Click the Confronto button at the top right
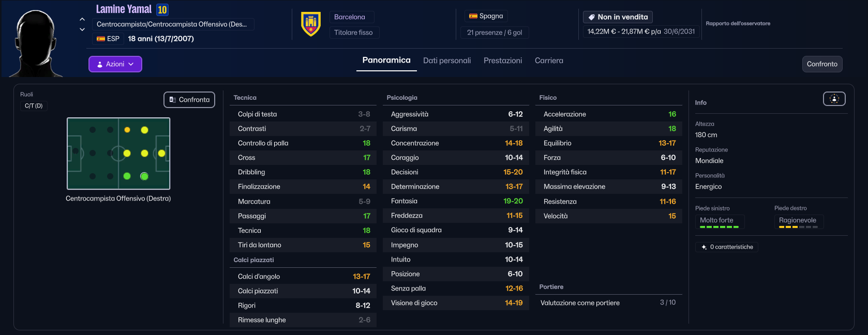This screenshot has height=335, width=868. [x=822, y=64]
